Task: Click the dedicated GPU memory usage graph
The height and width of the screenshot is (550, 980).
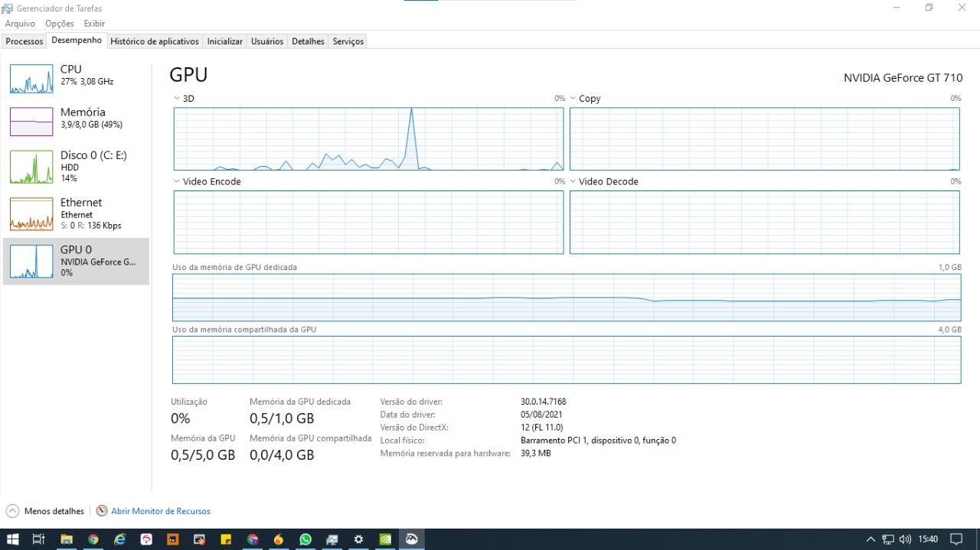Action: 567,297
